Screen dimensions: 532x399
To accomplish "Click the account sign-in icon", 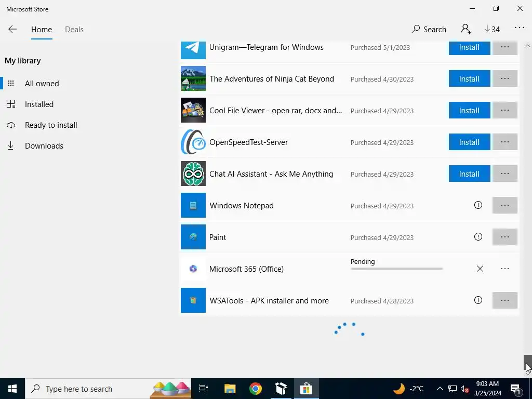I will point(466,29).
